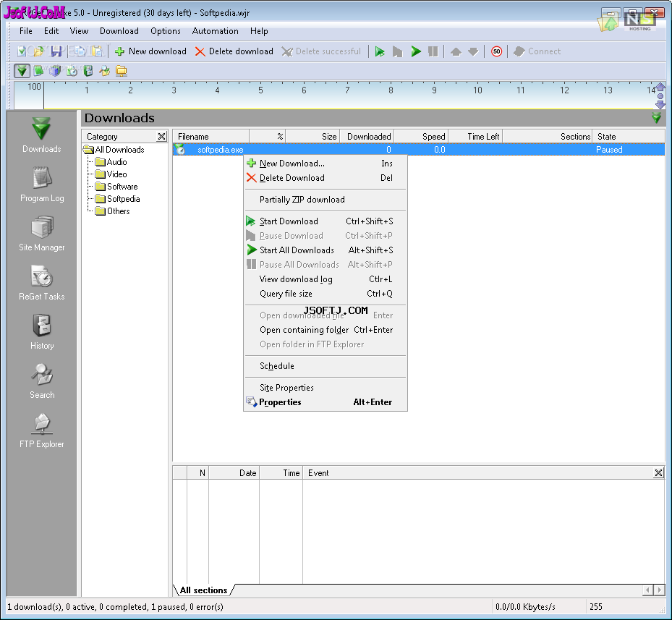Choose New Download... from the context menu
This screenshot has width=672, height=620.
click(x=326, y=164)
